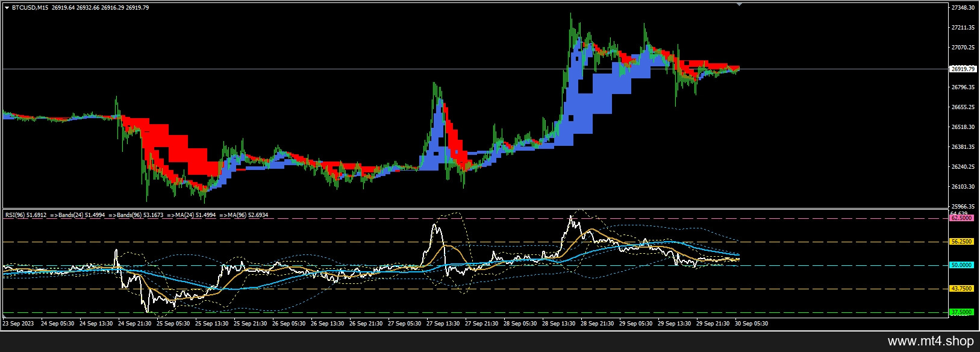Open the chart menu triangle beside BTCUSD,M15
This screenshot has width=980, height=352.
pos(7,8)
